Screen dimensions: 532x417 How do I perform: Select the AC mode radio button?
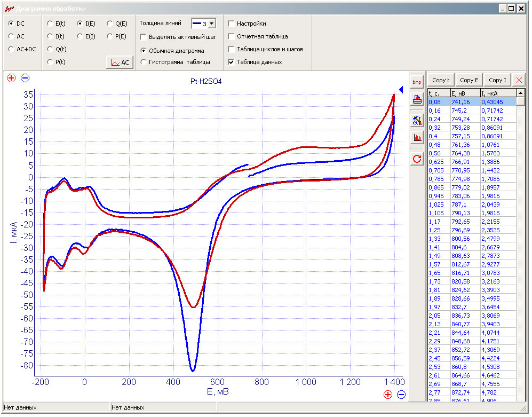tap(11, 36)
